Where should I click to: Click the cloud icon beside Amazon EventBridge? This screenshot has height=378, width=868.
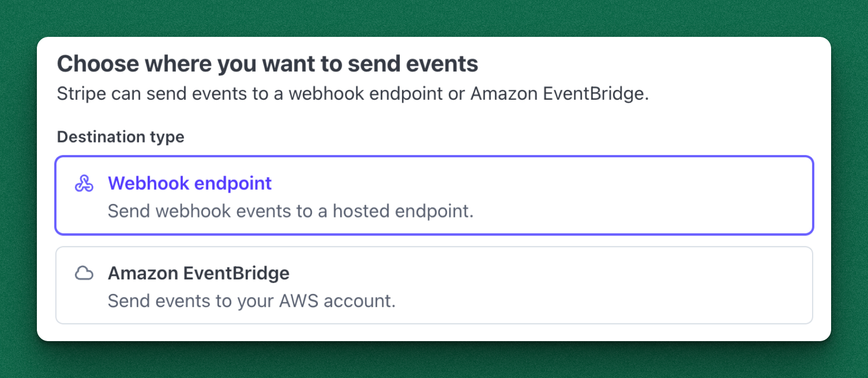84,273
